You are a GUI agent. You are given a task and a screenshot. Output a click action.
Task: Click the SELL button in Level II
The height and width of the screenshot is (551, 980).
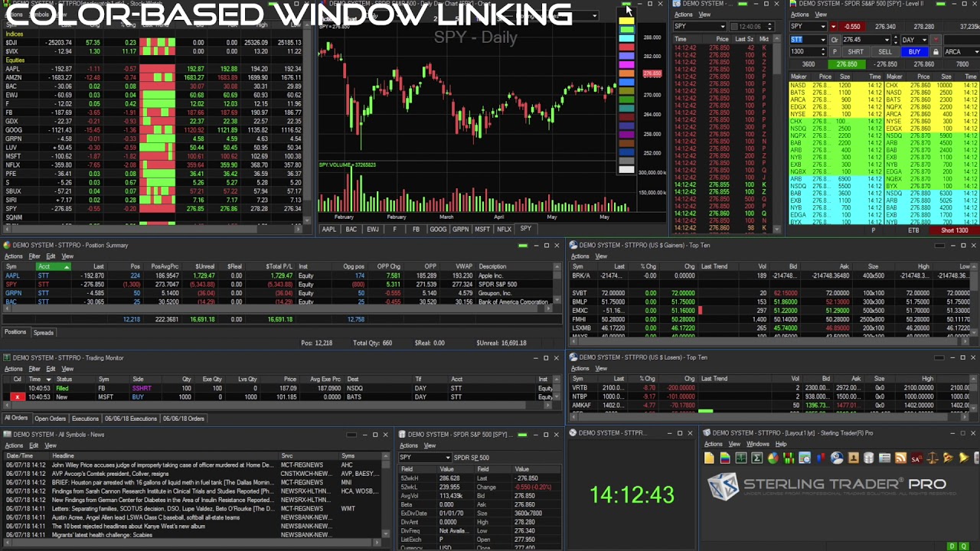[x=884, y=52]
